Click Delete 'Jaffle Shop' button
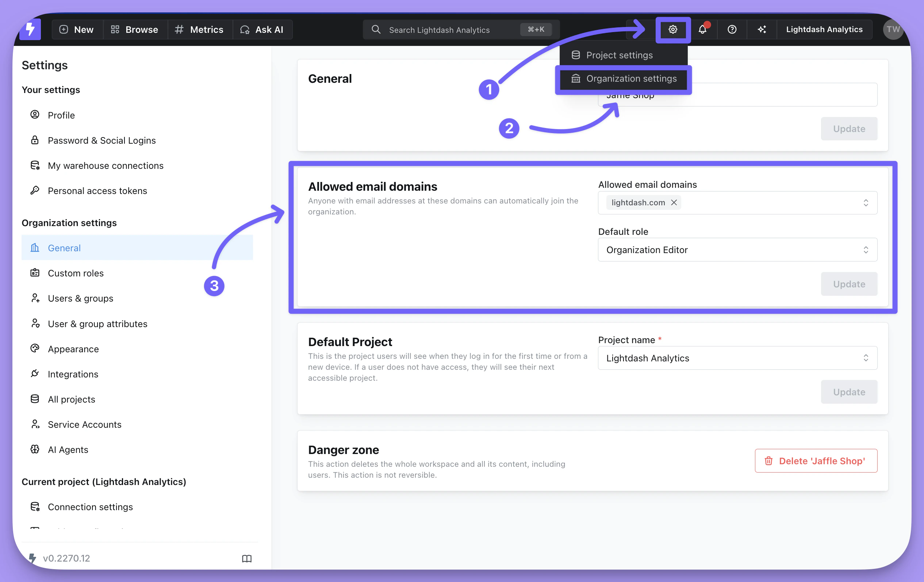924x582 pixels. 816,461
